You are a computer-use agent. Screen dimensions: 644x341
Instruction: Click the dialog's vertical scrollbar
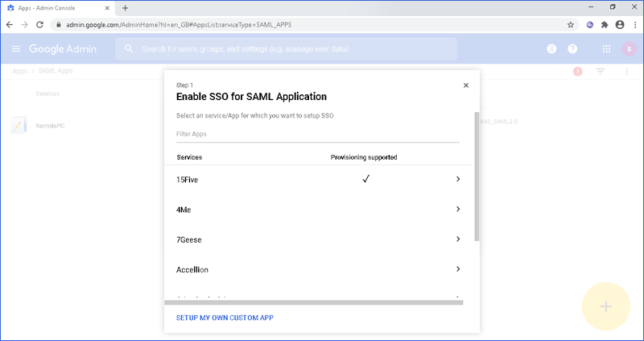(477, 177)
